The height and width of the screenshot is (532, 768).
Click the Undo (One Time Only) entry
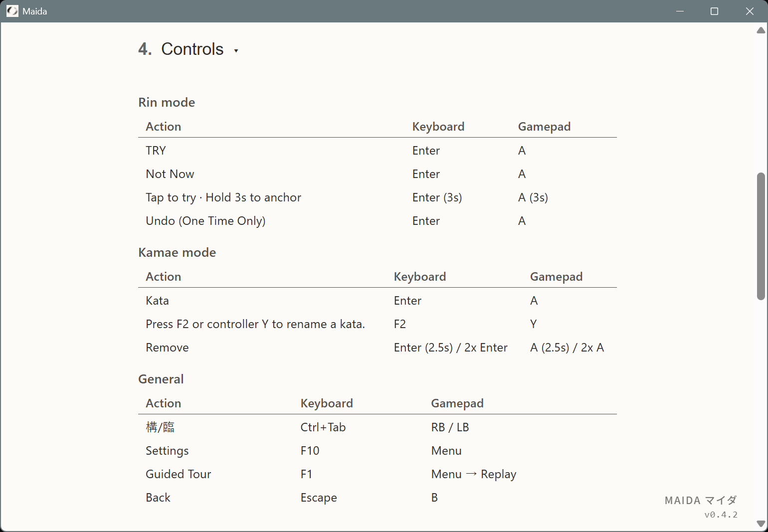click(205, 220)
